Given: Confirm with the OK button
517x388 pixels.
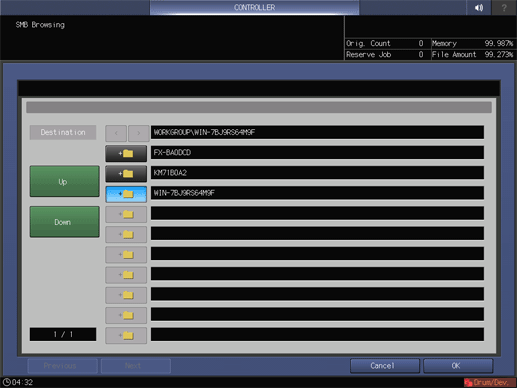Looking at the screenshot, I should tap(458, 366).
